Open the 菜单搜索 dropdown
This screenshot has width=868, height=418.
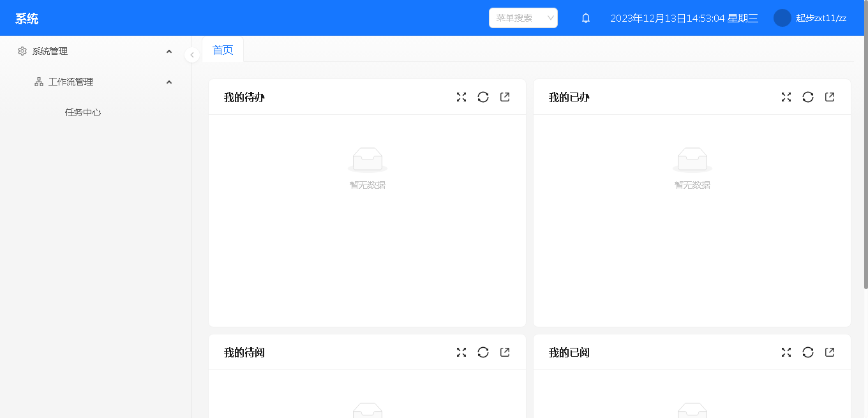(x=523, y=18)
